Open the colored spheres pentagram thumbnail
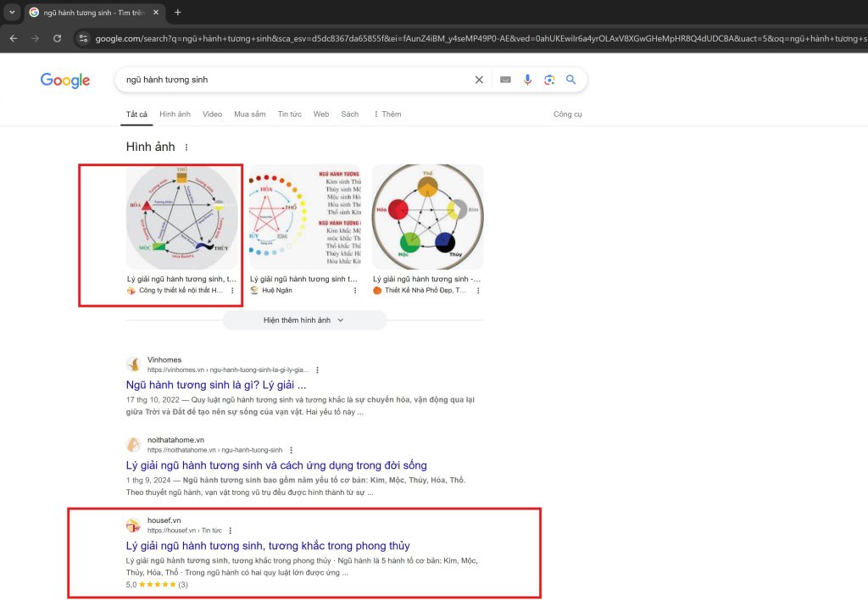Viewport: 868px width, 601px height. pyautogui.click(x=428, y=217)
